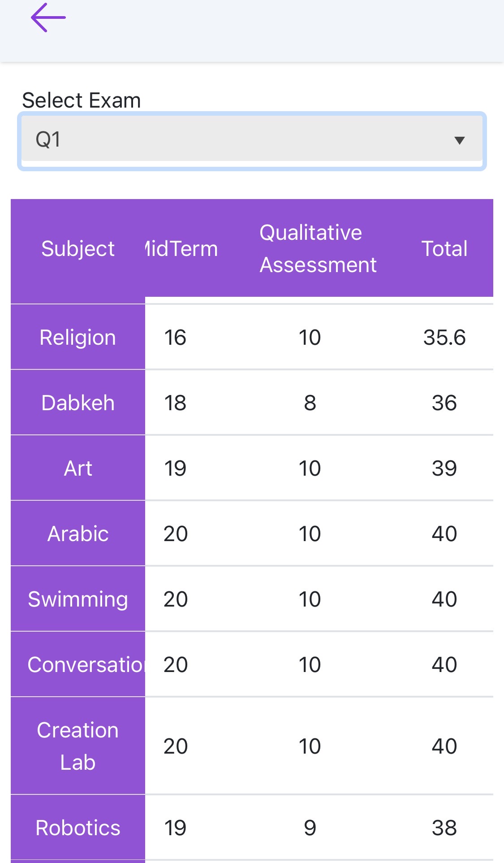The image size is (504, 863).
Task: Select the Religion subject row
Action: pyautogui.click(x=78, y=338)
